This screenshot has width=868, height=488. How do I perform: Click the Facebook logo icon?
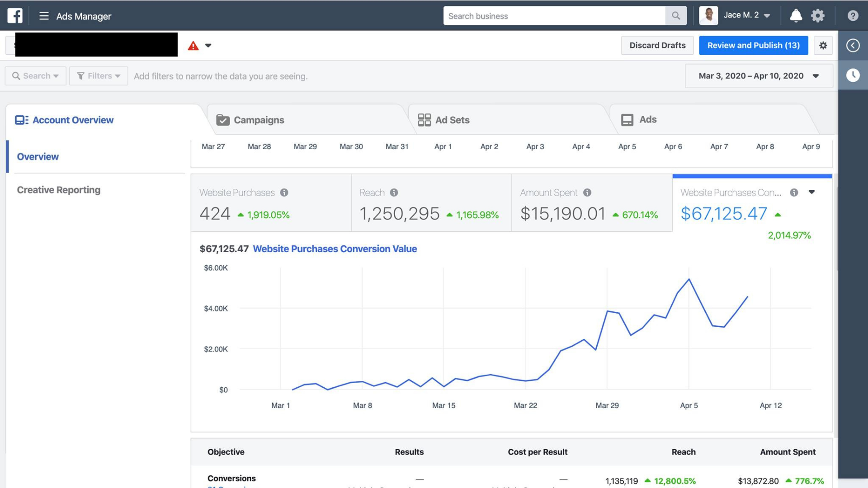(x=15, y=16)
